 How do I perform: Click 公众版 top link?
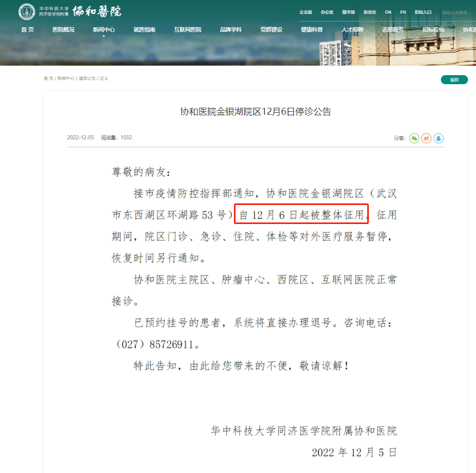(306, 12)
